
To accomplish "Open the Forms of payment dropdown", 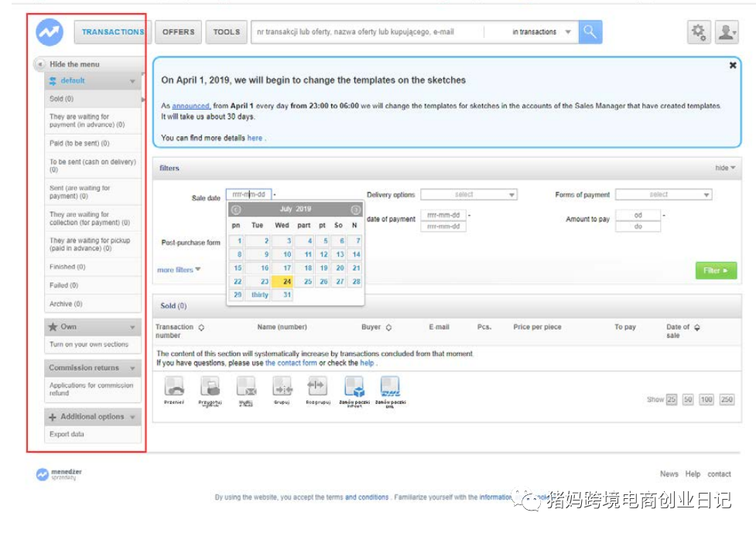I will pos(663,195).
